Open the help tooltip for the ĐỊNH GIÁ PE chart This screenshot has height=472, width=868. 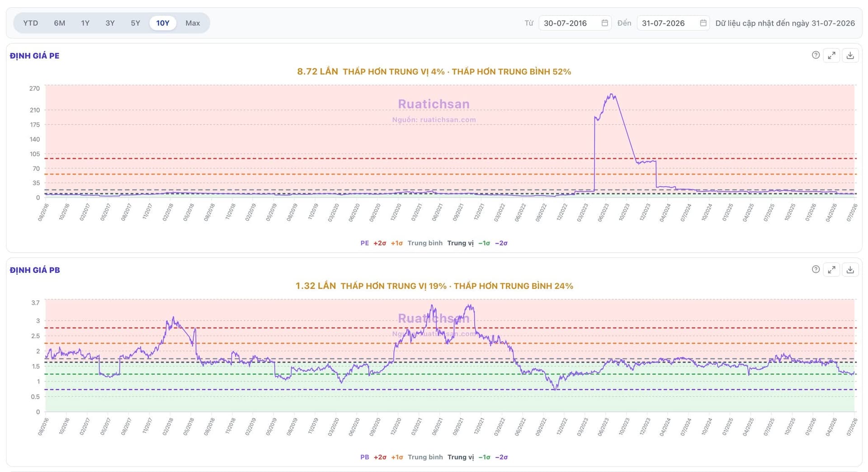pos(816,55)
